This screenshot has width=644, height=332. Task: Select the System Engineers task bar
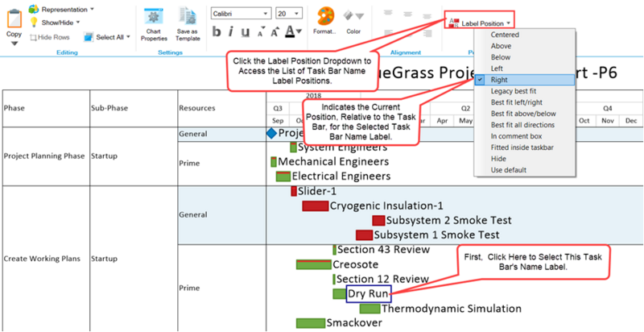(293, 147)
